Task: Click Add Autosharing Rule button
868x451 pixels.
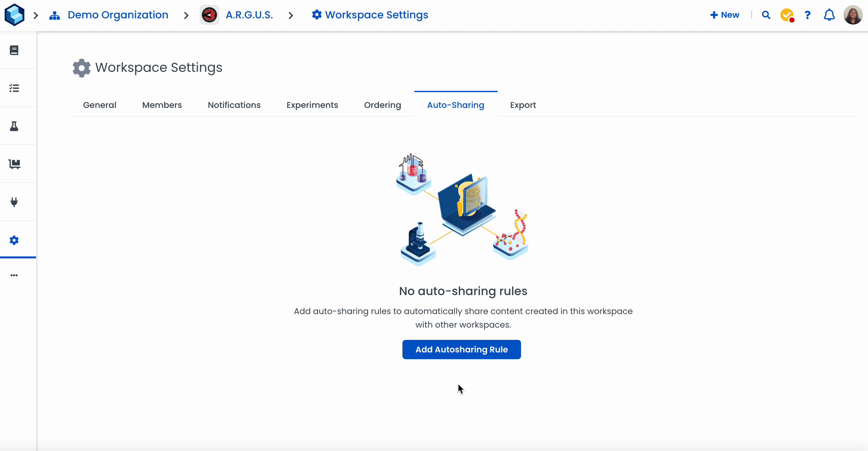Action: pyautogui.click(x=461, y=350)
